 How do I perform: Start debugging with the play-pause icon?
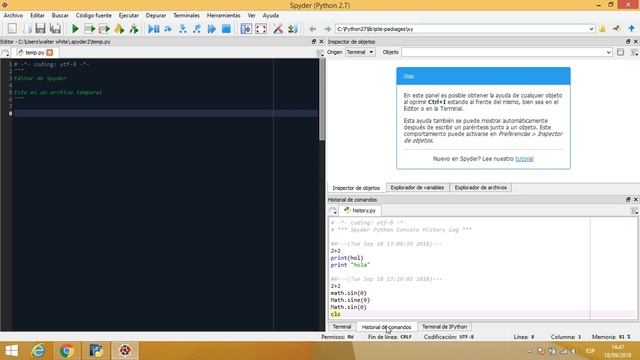[153, 29]
